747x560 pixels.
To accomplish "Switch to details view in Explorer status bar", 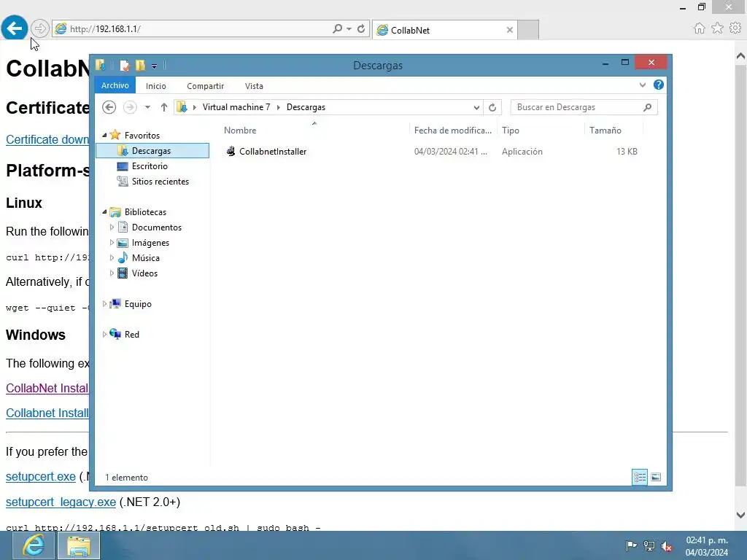I will 639,477.
